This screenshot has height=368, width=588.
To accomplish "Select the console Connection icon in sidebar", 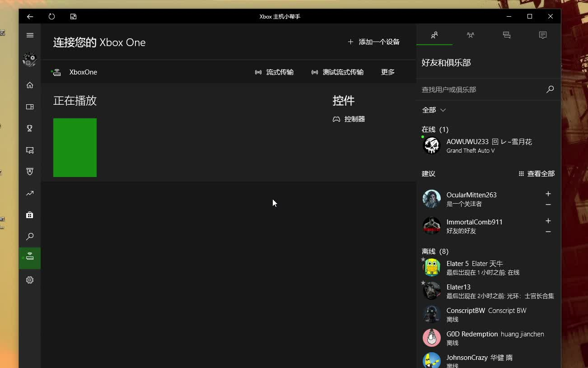I will [30, 258].
